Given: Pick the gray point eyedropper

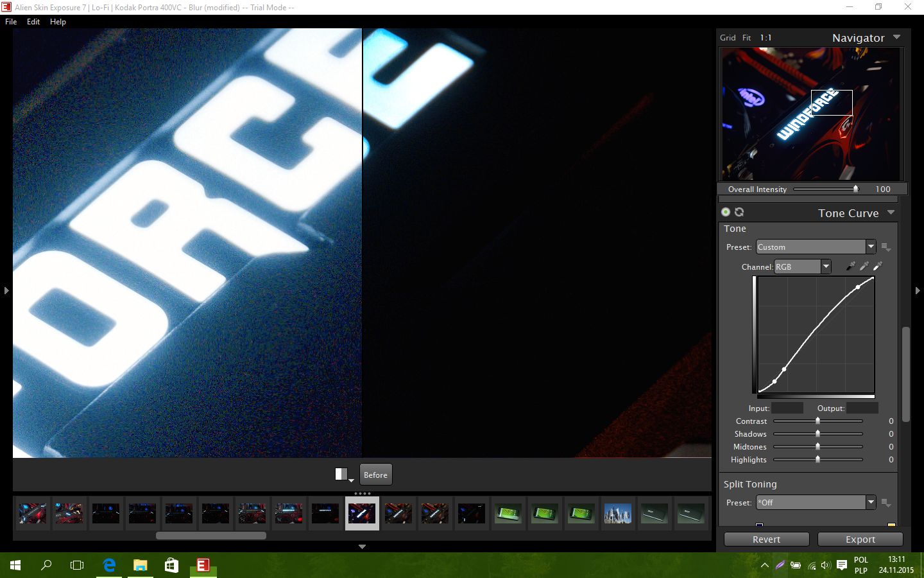Looking at the screenshot, I should (x=864, y=266).
